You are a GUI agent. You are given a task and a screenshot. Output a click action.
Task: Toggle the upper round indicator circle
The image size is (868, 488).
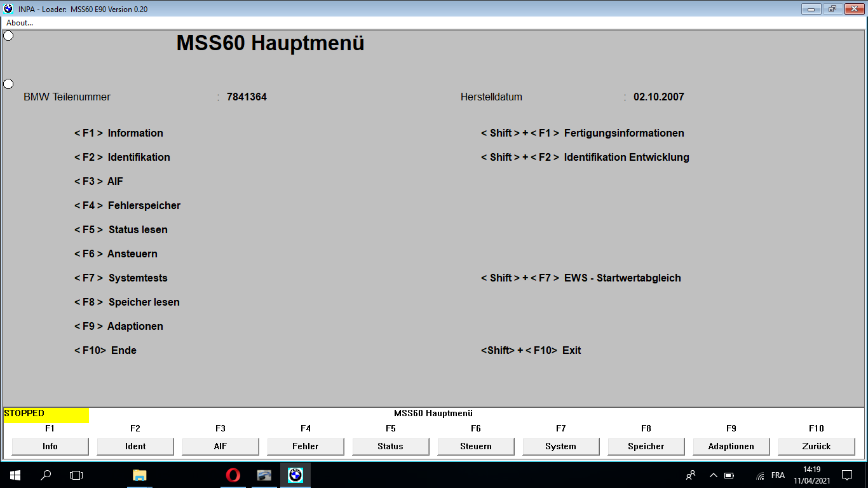tap(8, 36)
